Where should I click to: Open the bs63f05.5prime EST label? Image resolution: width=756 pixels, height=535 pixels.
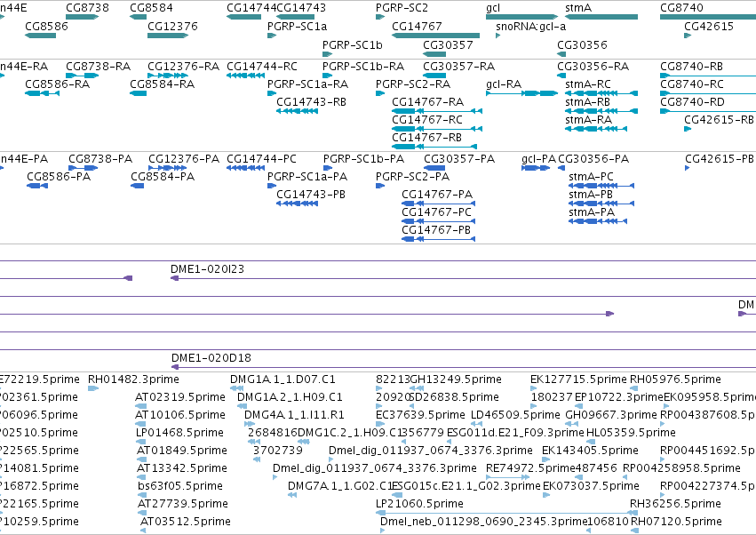pos(180,486)
